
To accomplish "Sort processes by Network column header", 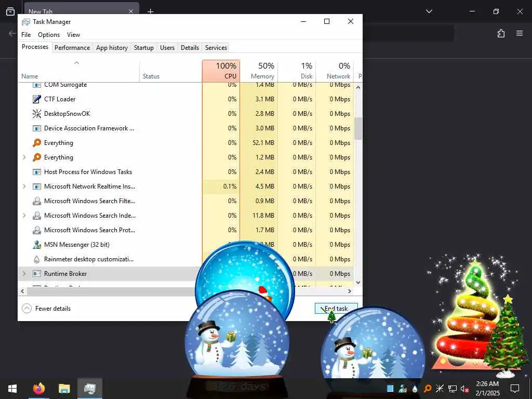I will pyautogui.click(x=335, y=71).
